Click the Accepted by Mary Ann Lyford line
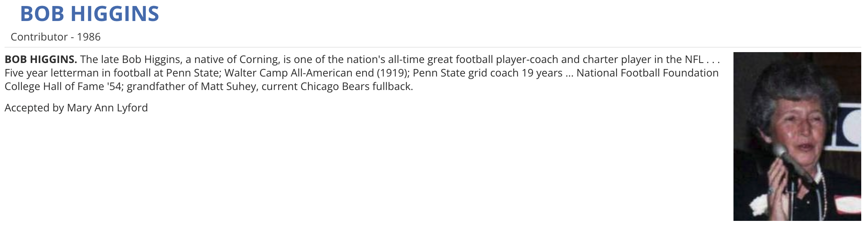The image size is (868, 231). 76,108
